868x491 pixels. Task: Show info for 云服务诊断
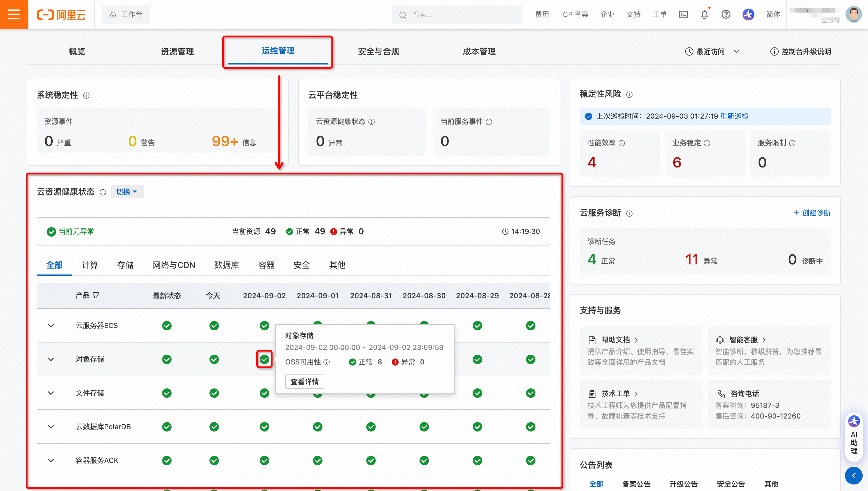[x=629, y=214]
